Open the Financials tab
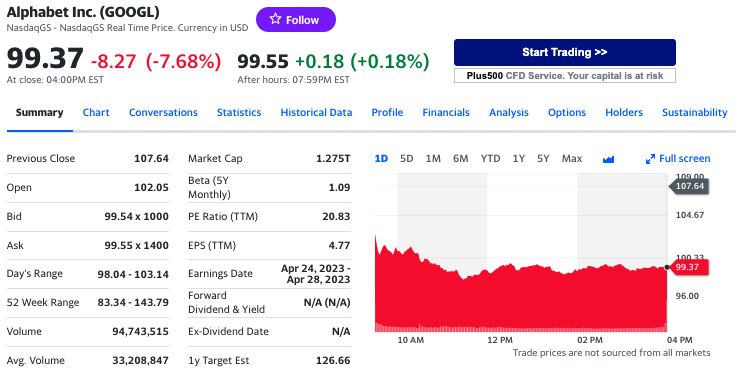The height and width of the screenshot is (383, 736). pos(446,113)
